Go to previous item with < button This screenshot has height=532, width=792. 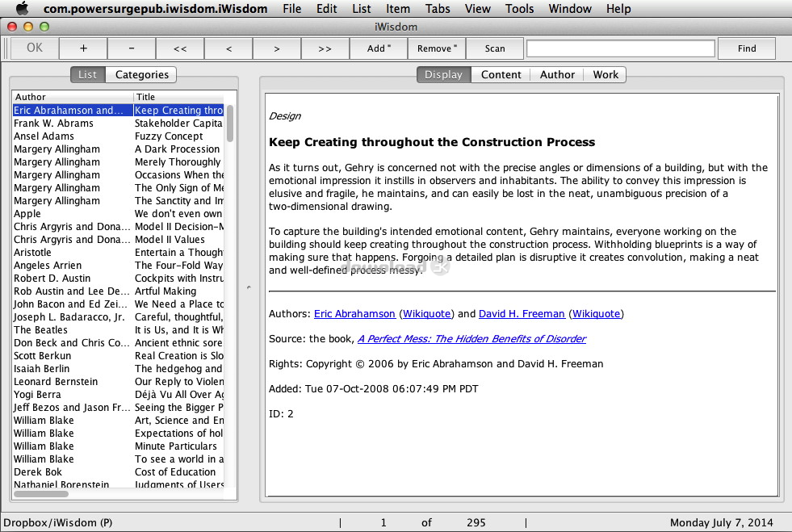point(228,48)
